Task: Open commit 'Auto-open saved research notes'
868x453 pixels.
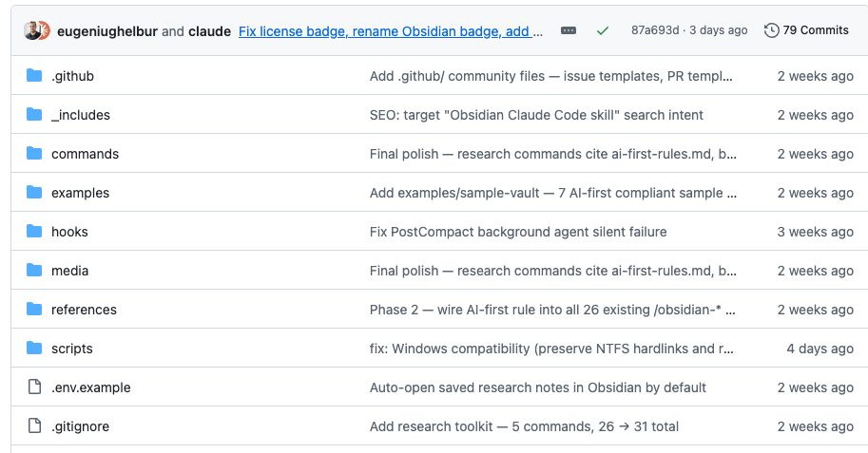Action: coord(538,387)
